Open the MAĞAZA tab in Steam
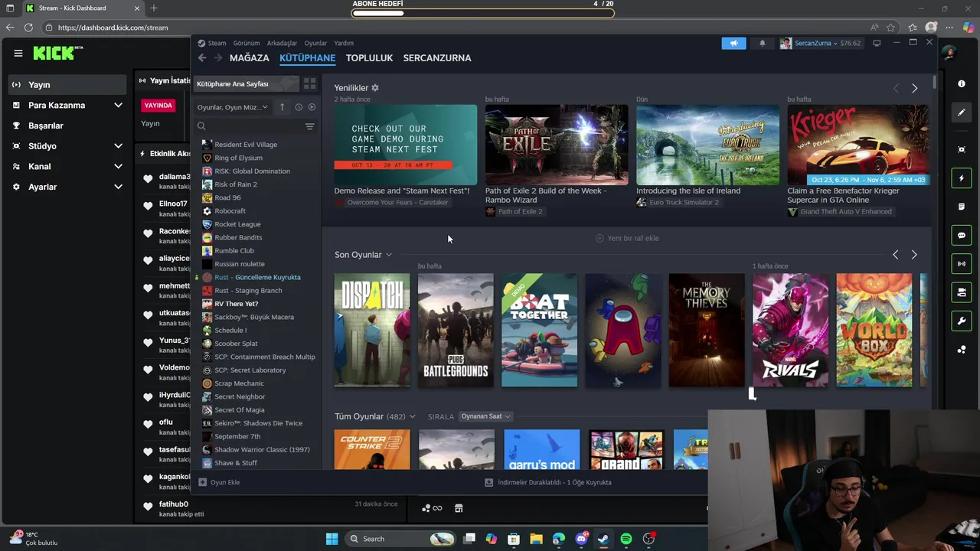Viewport: 980px width, 551px height. tap(250, 57)
